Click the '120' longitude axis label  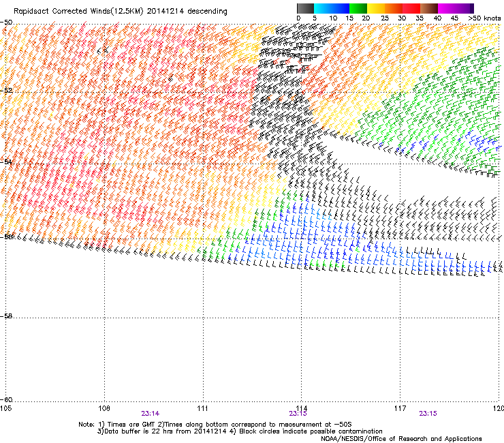[x=499, y=408]
